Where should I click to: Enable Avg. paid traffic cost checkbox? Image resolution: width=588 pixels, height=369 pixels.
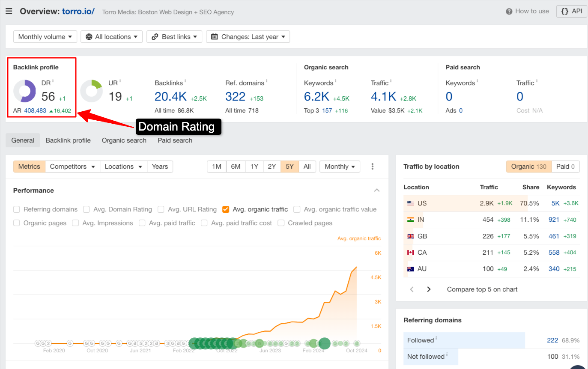pyautogui.click(x=204, y=223)
